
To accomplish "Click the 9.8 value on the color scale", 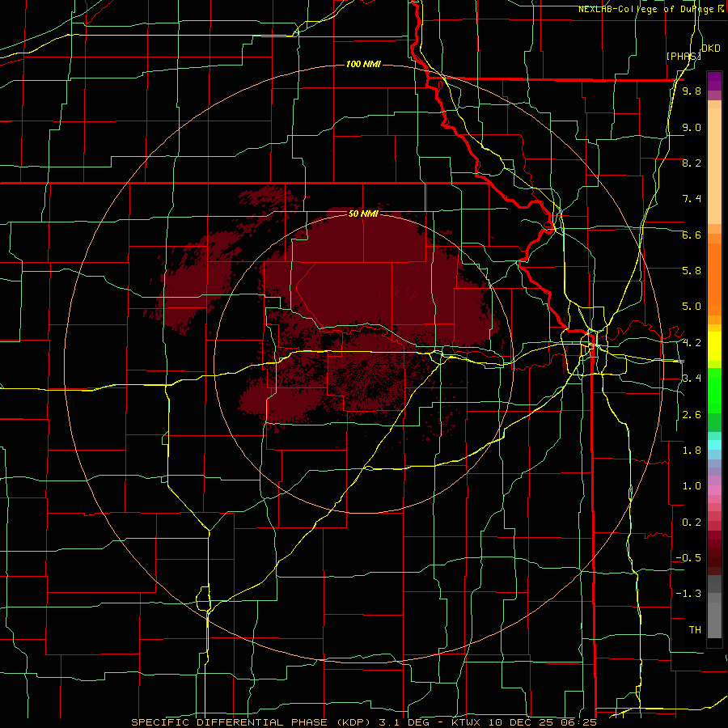I will tap(692, 91).
